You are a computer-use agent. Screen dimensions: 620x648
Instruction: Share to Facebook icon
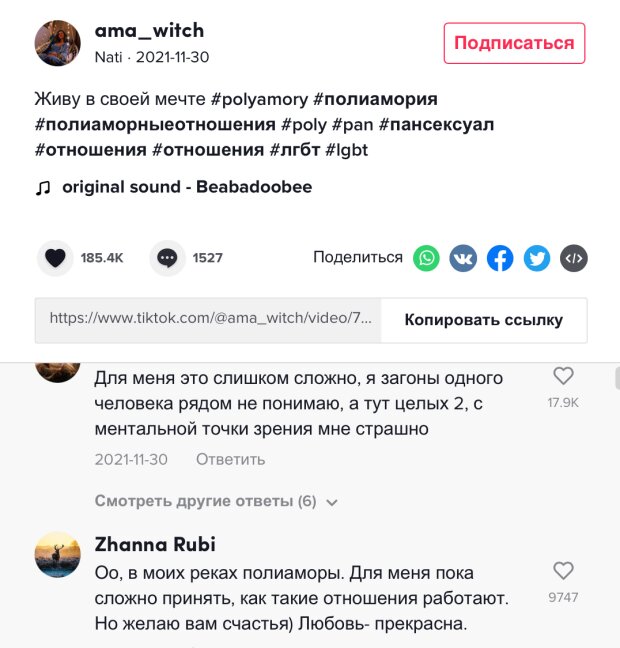coord(500,258)
